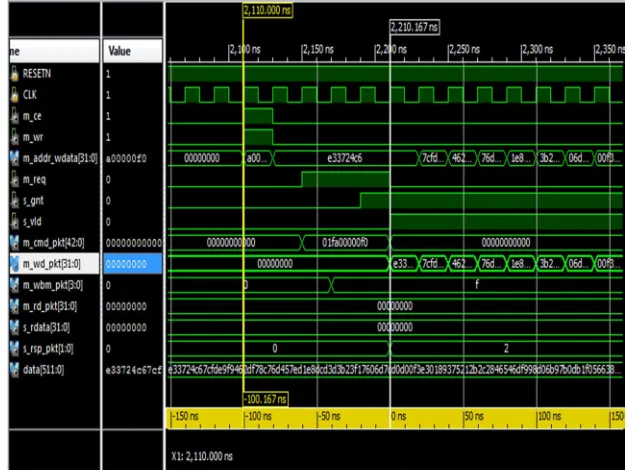Click the m_cmd_pkt bus icon

14,243
